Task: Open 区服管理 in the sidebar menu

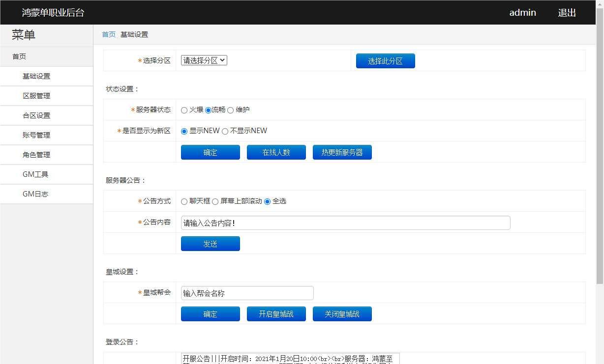Action: 36,96
